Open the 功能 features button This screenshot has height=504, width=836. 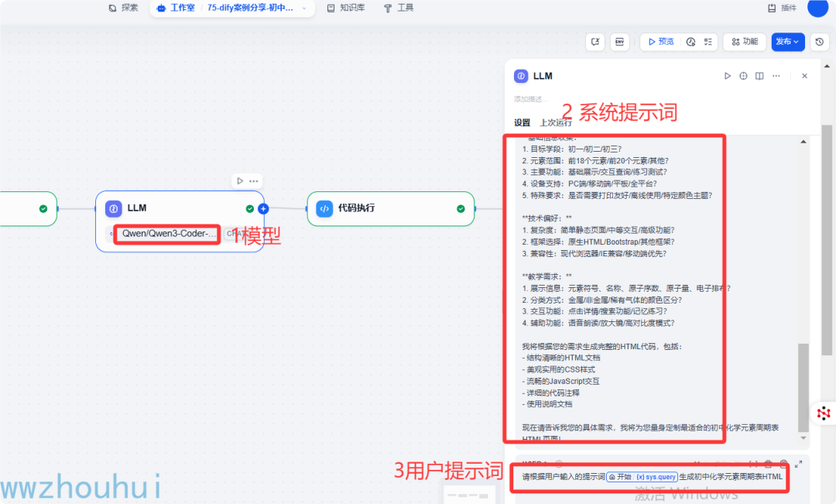(745, 42)
